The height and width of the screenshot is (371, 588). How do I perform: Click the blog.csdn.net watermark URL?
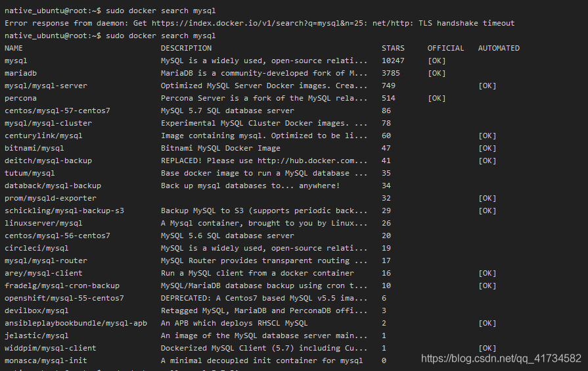click(x=501, y=359)
